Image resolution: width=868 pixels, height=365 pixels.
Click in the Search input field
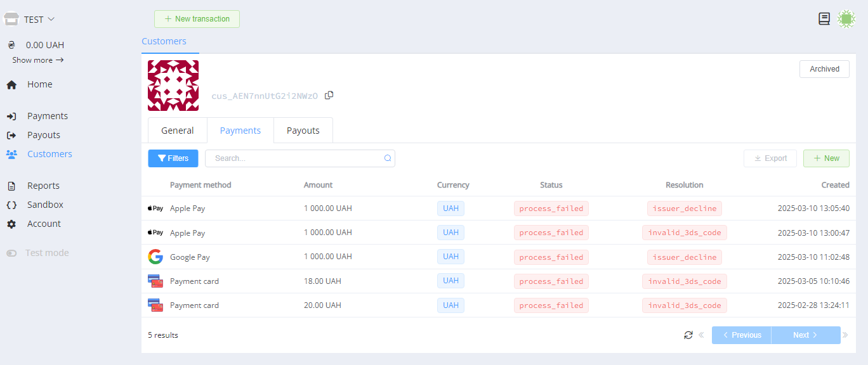click(295, 158)
